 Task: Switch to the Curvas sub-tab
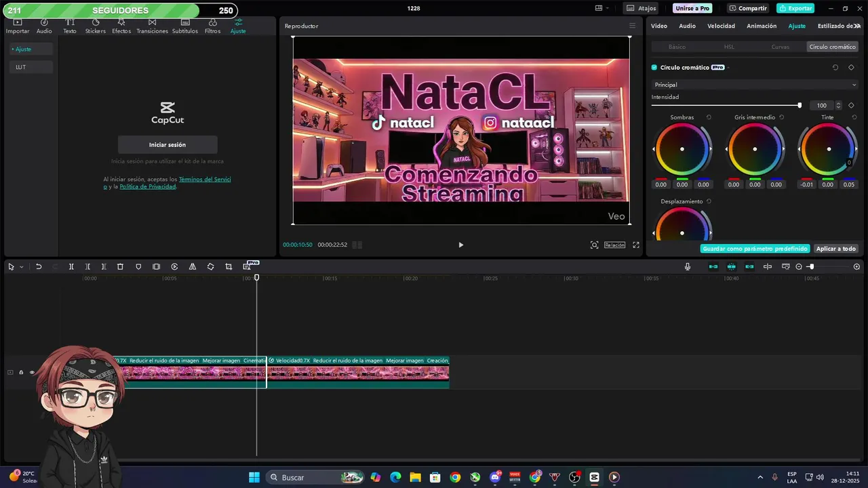click(x=781, y=47)
